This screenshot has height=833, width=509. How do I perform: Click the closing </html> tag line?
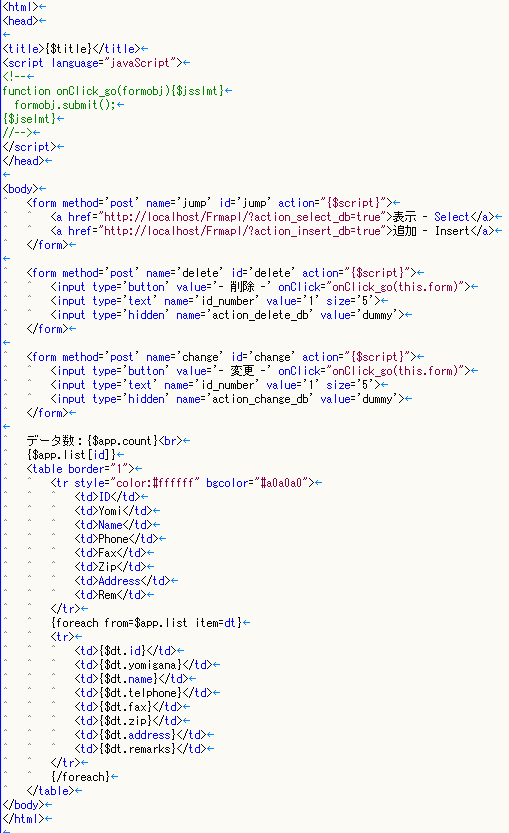[x=23, y=819]
